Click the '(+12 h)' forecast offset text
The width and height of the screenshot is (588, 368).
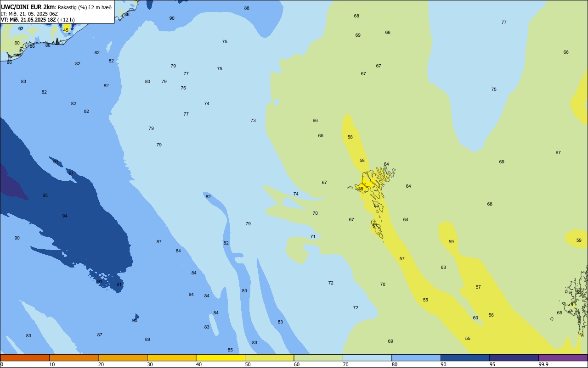click(x=66, y=20)
